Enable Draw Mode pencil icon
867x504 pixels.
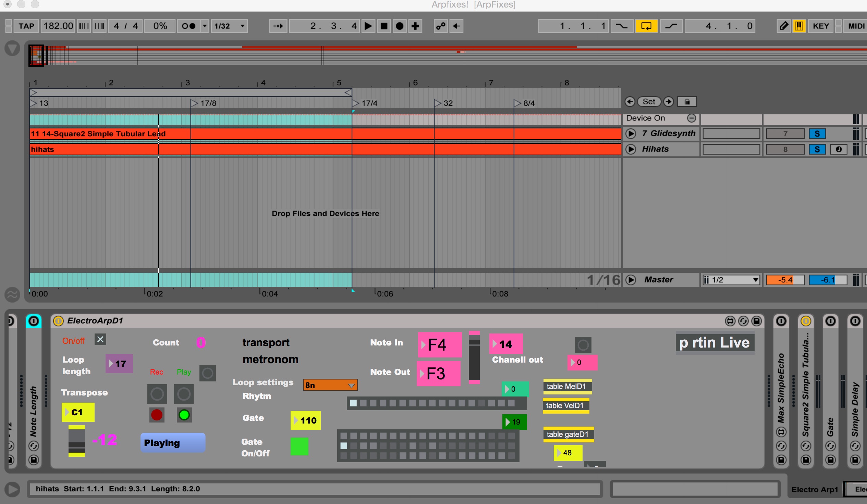783,26
